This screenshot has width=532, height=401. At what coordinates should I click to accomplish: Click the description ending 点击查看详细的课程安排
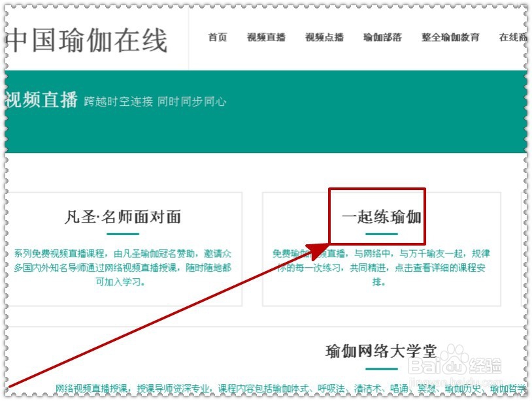(382, 268)
